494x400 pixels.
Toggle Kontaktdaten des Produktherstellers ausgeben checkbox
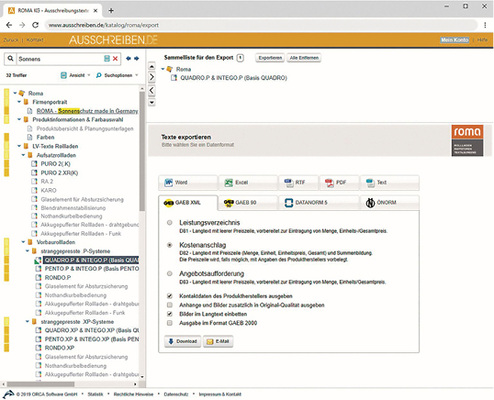click(170, 296)
